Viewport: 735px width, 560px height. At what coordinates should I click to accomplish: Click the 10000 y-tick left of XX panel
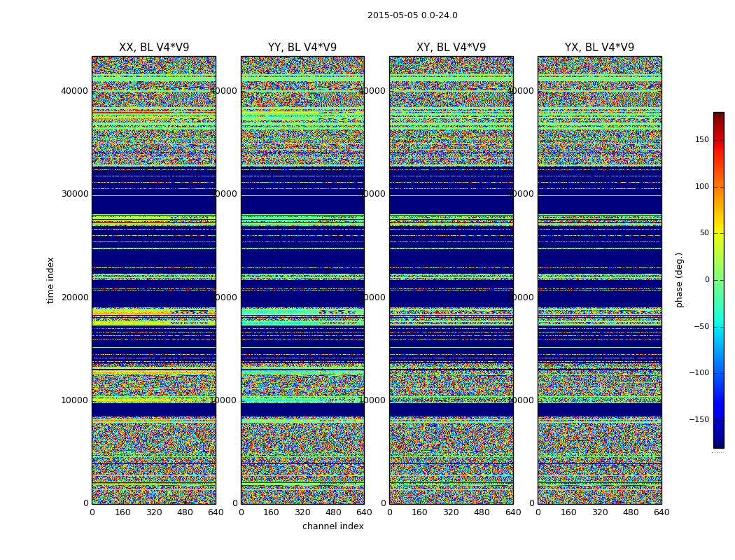point(75,400)
